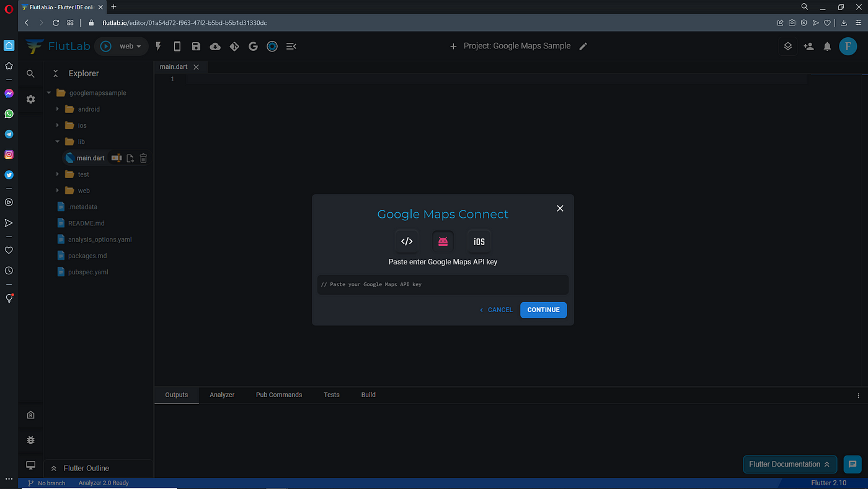Open the Flutter Documentation button
The width and height of the screenshot is (868, 489).
[790, 464]
